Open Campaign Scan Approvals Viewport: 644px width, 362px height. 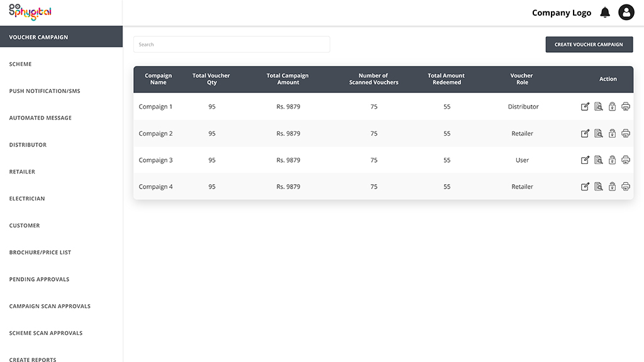(x=50, y=306)
